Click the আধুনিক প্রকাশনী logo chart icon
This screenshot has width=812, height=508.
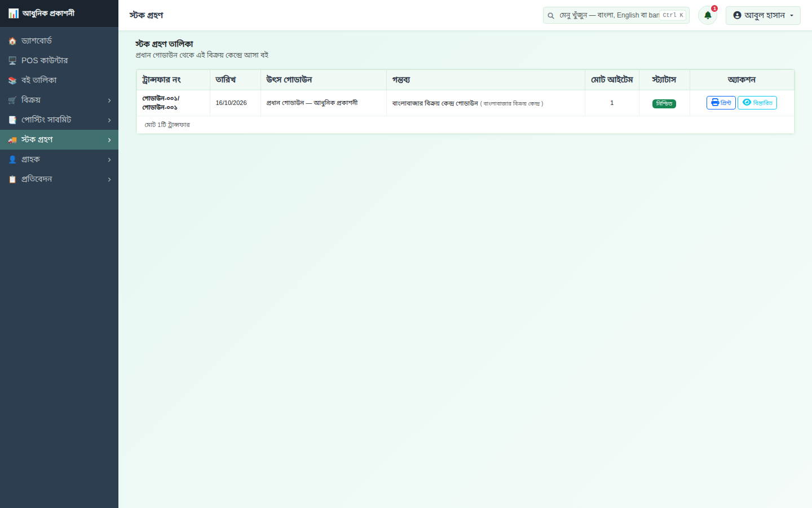click(x=14, y=13)
